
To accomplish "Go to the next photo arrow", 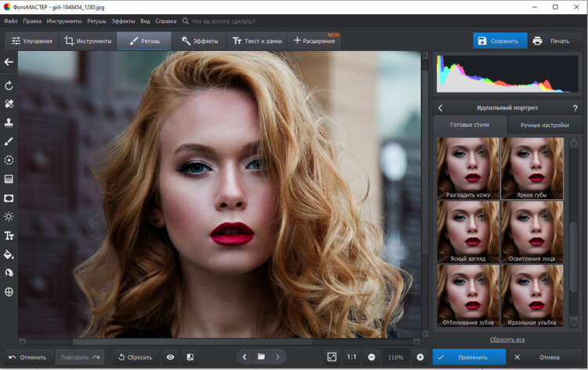I will click(x=278, y=357).
